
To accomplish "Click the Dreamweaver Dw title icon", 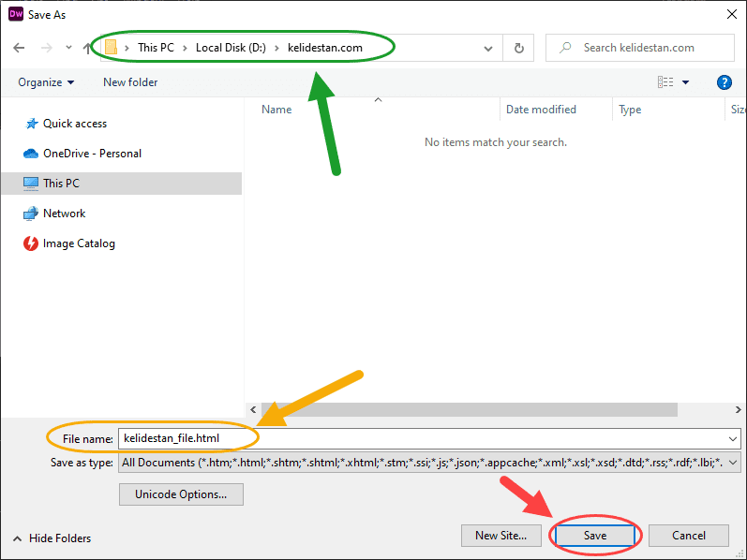I will [x=16, y=14].
